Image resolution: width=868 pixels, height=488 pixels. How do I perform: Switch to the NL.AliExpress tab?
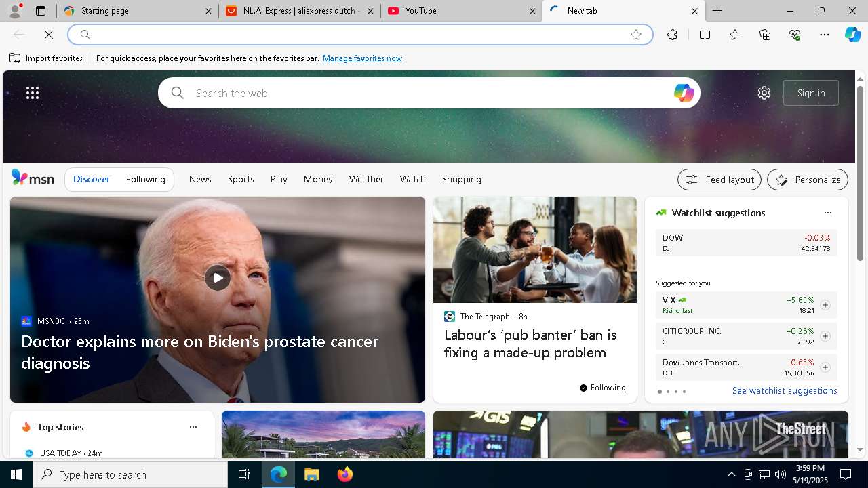pyautogui.click(x=300, y=11)
